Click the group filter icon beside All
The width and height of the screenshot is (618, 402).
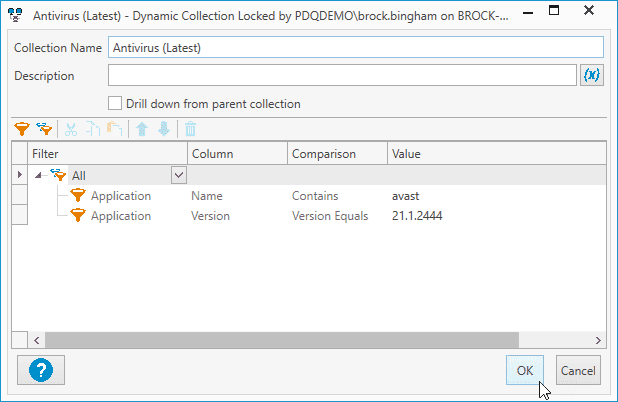coord(58,175)
